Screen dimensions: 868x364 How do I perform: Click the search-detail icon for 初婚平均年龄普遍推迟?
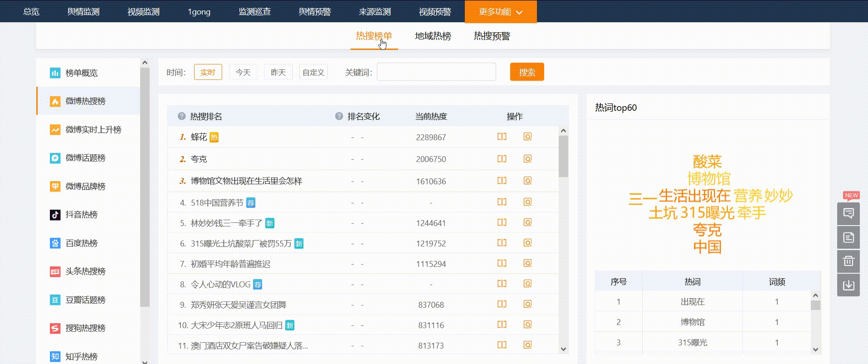tap(527, 263)
